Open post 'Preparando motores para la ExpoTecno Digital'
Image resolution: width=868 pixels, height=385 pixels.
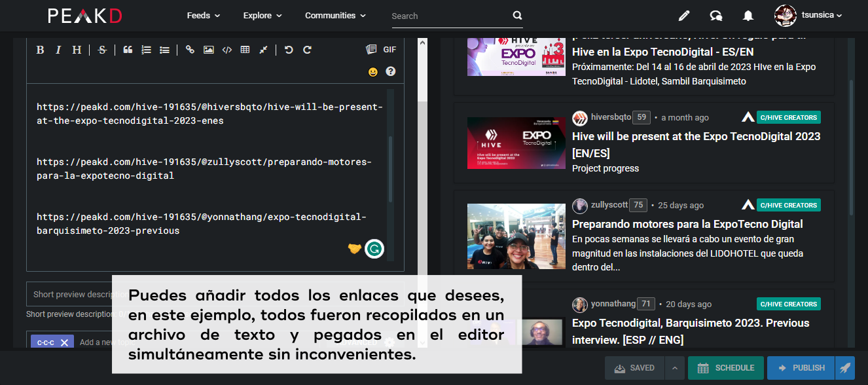point(687,224)
